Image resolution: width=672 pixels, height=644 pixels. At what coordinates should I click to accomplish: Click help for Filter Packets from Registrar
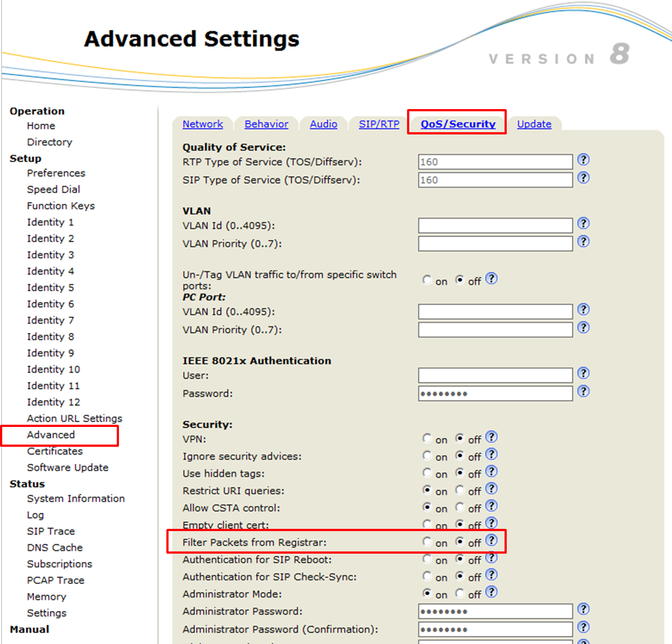(491, 540)
